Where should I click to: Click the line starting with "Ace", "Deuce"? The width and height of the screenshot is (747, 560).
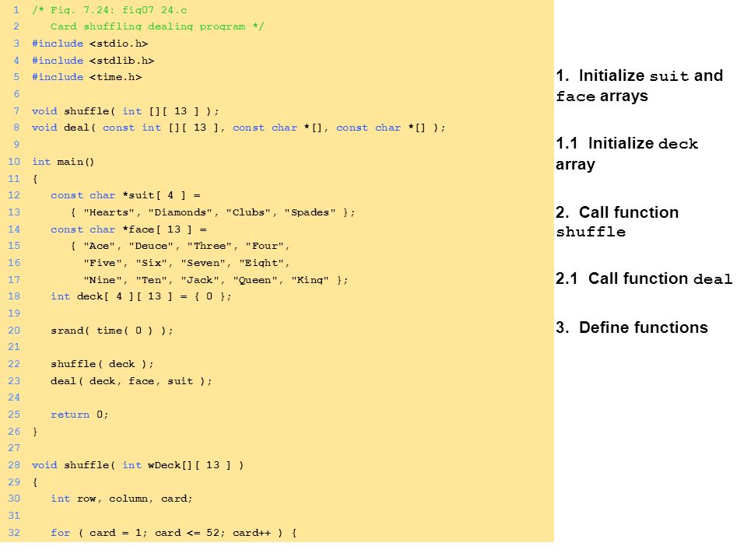(x=180, y=246)
